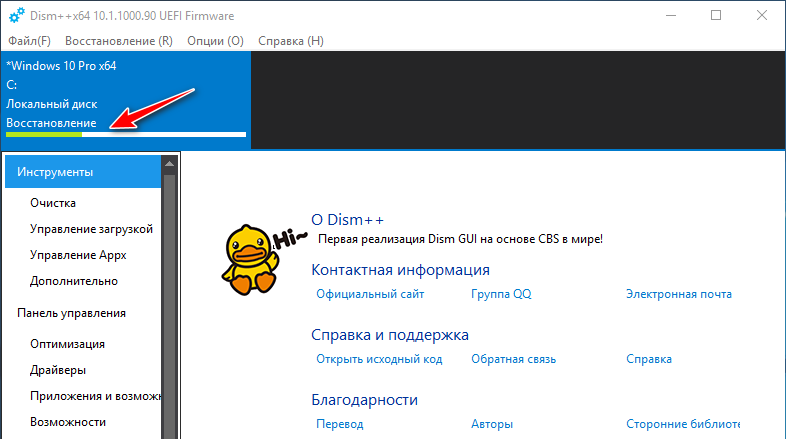Open the Обратная связь link
Viewport: 786px width, 439px height.
point(513,359)
